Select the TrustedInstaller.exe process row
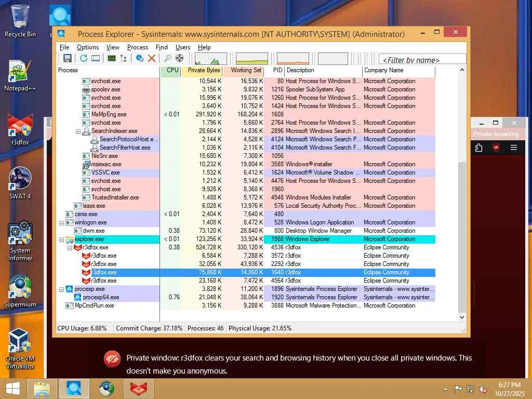532x399 pixels. (x=246, y=197)
